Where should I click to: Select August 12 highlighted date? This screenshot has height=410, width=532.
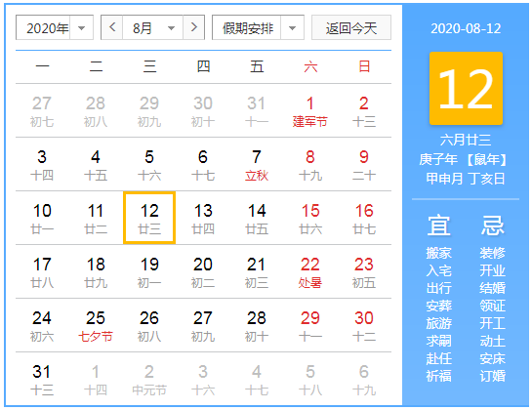pos(149,218)
